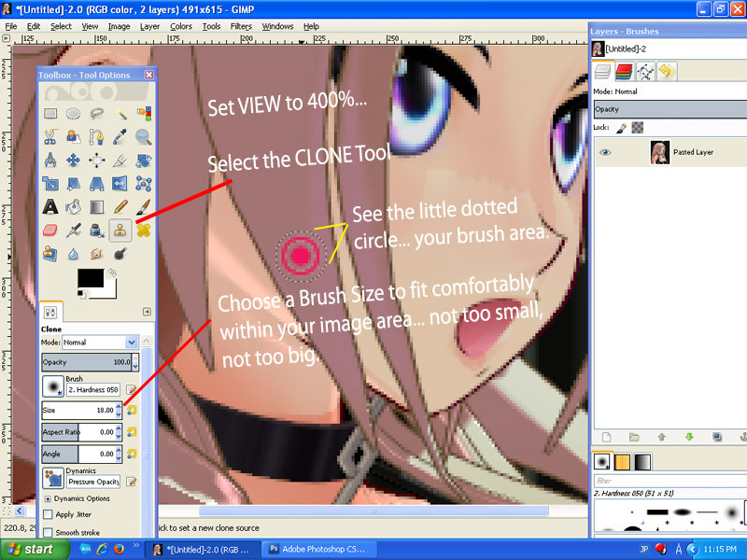
Task: Open the Layer menu
Action: (x=149, y=26)
